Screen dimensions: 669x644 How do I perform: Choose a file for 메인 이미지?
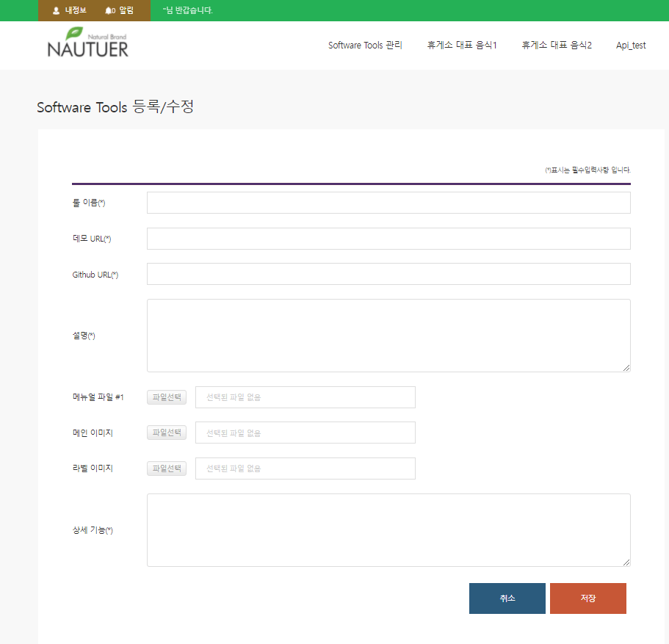pos(167,433)
